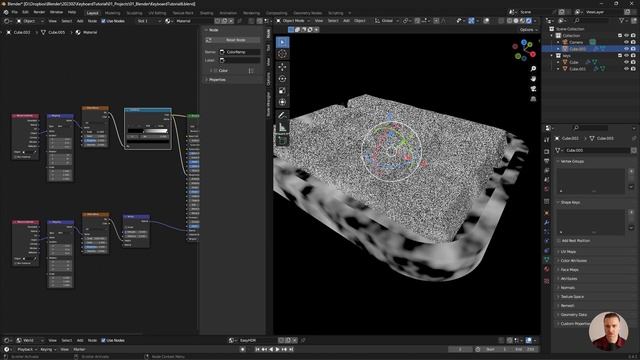
Task: Select the Transform tool in viewport toolbar
Action: pyautogui.click(x=282, y=102)
